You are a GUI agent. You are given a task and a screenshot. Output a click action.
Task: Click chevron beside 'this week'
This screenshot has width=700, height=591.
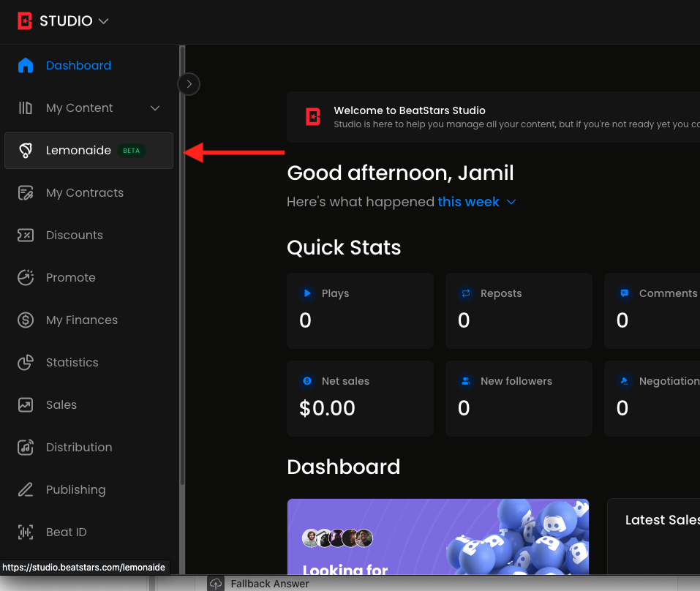pos(511,202)
